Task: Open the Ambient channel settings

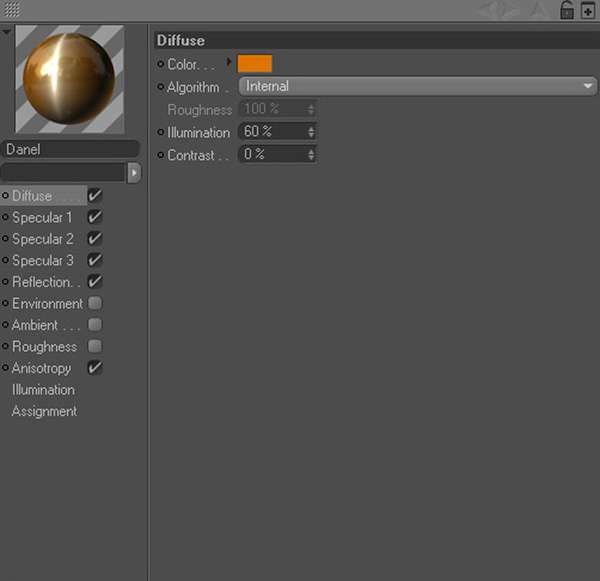Action: coord(46,325)
